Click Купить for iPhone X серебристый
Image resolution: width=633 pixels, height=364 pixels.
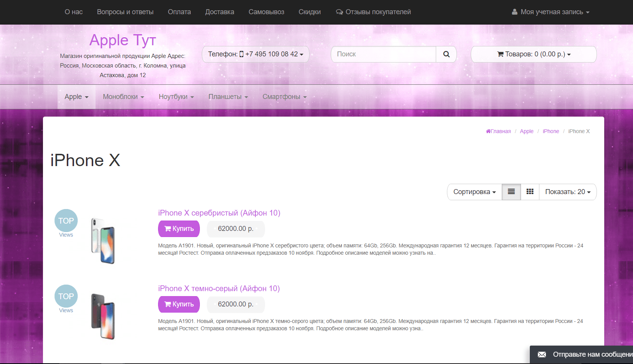(x=179, y=229)
